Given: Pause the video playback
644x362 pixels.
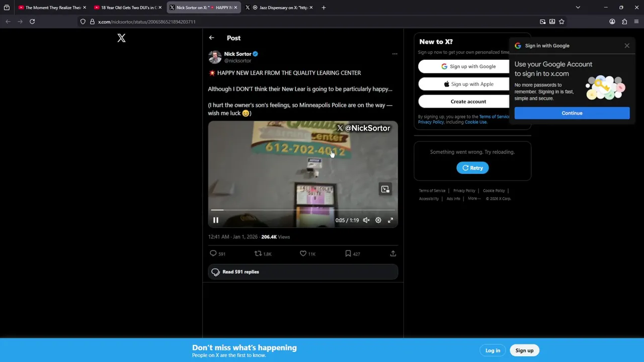Looking at the screenshot, I should pos(216,220).
